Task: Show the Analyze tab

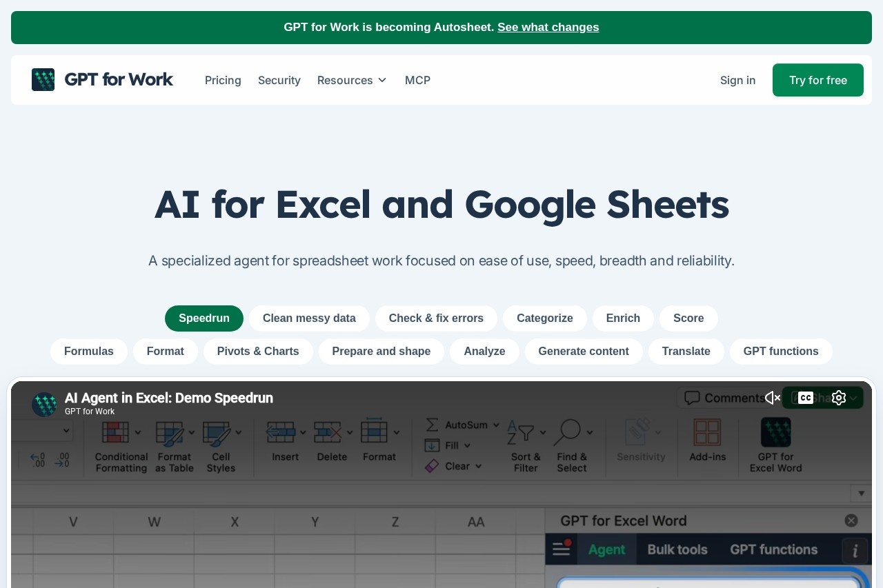Action: pos(484,352)
